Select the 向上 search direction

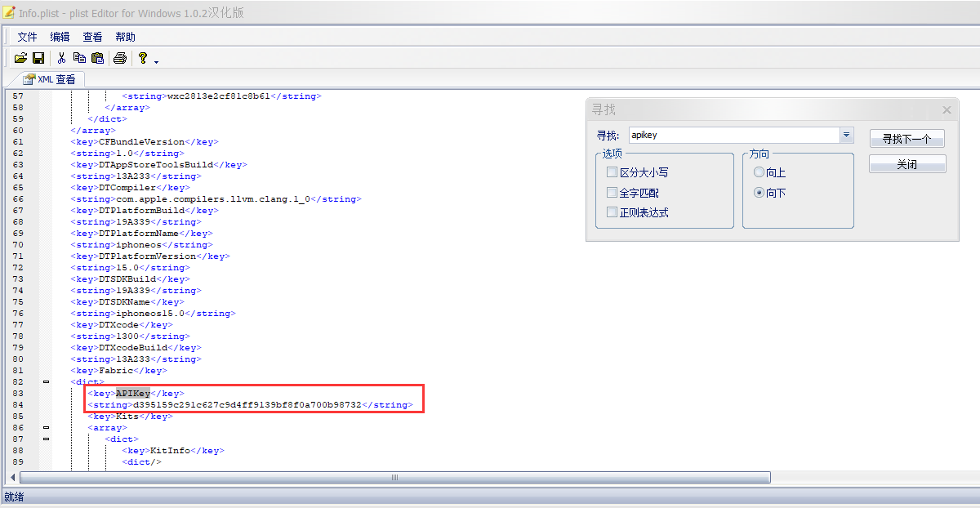pos(759,172)
